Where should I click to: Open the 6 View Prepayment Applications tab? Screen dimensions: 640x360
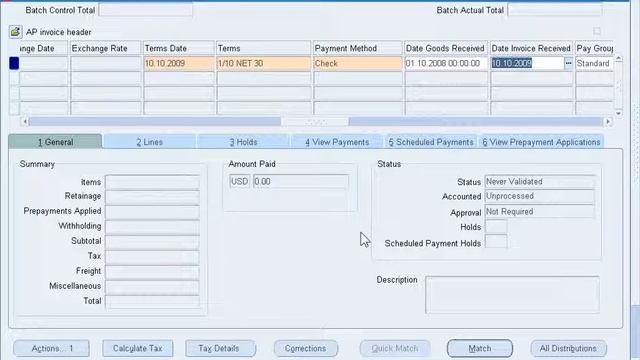(x=541, y=142)
